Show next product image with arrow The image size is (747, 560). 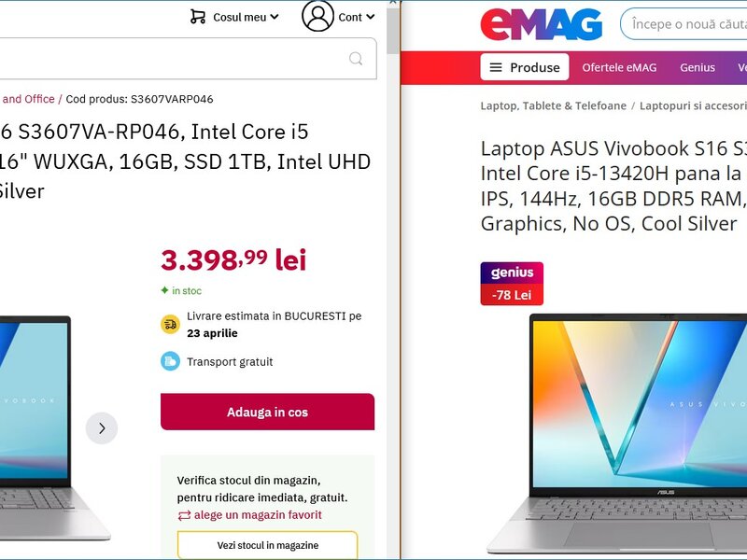coord(102,428)
